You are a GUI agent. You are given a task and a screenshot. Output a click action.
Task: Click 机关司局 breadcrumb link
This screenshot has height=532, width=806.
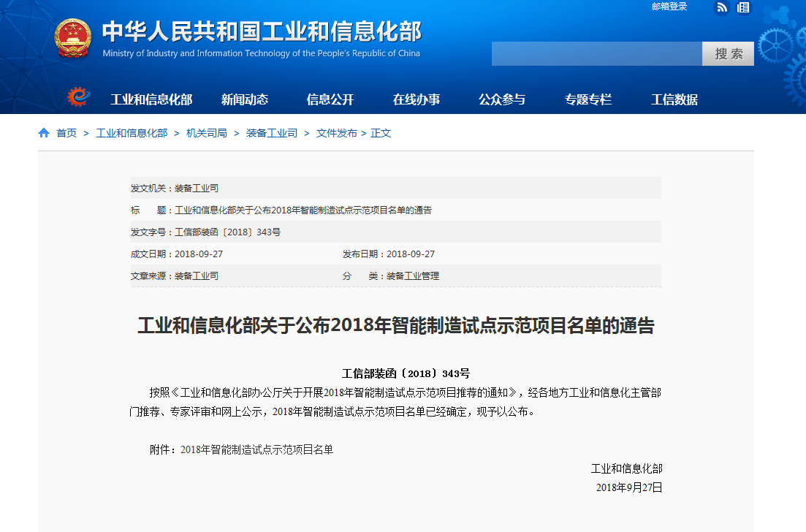[x=207, y=133]
